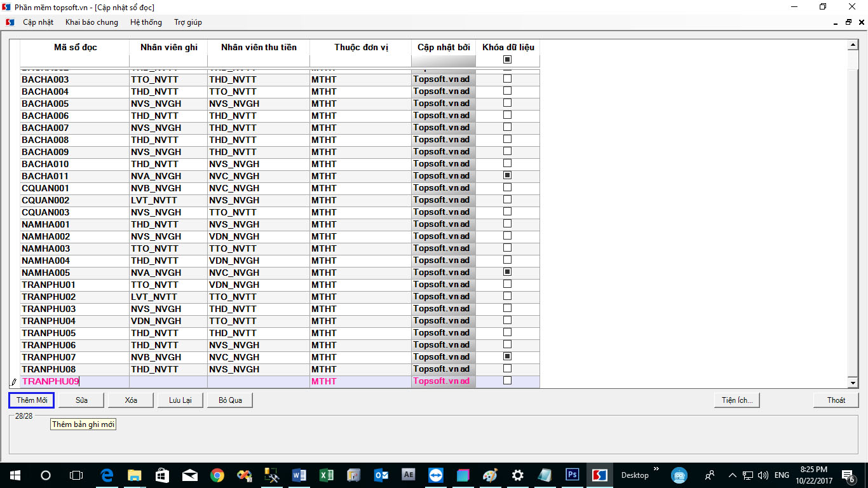Screen dimensions: 868x488
Task: Click the Xóa button
Action: click(131, 400)
